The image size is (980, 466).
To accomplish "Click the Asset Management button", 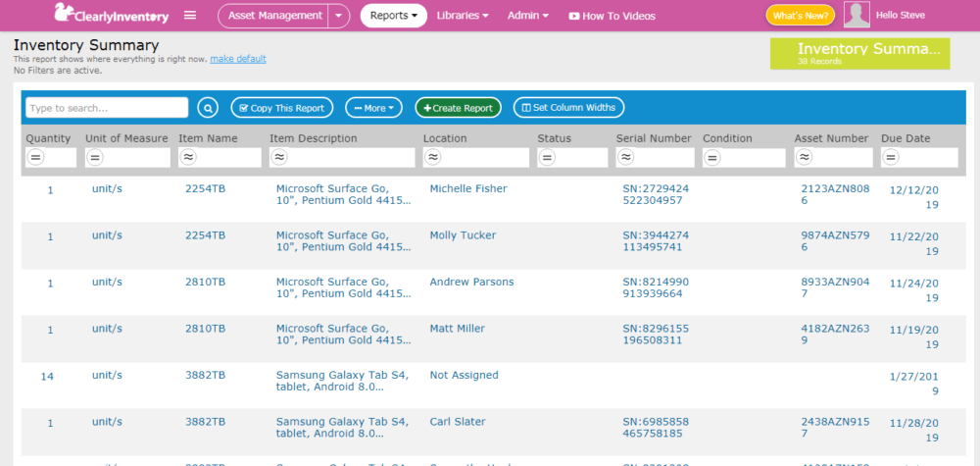I will 273,16.
